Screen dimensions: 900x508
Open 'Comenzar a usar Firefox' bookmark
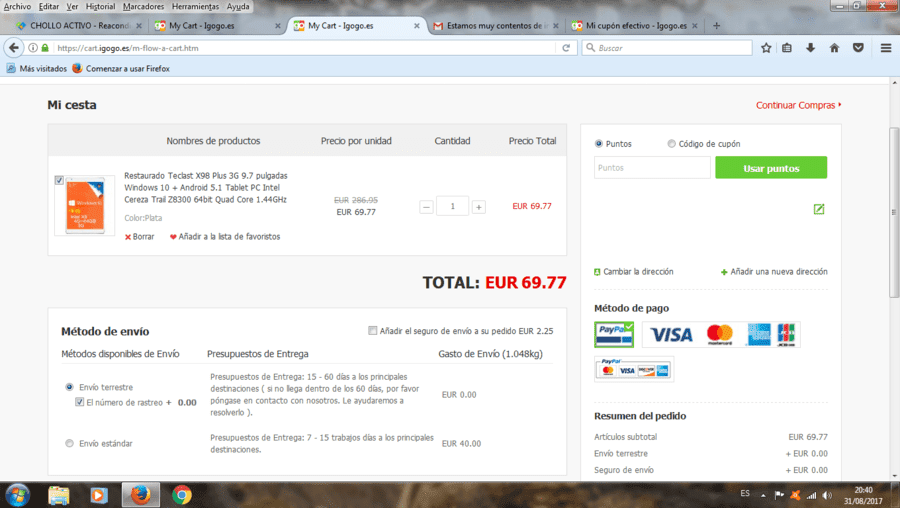[121, 68]
